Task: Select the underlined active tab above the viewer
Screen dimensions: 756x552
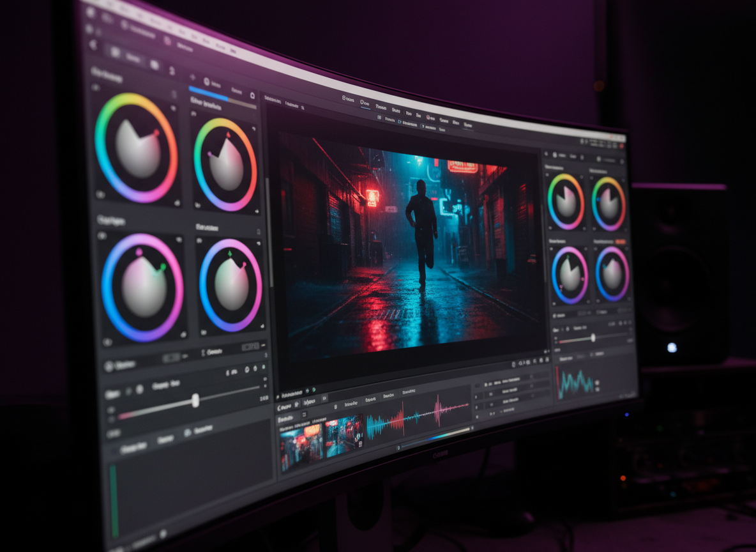Action: click(365, 102)
